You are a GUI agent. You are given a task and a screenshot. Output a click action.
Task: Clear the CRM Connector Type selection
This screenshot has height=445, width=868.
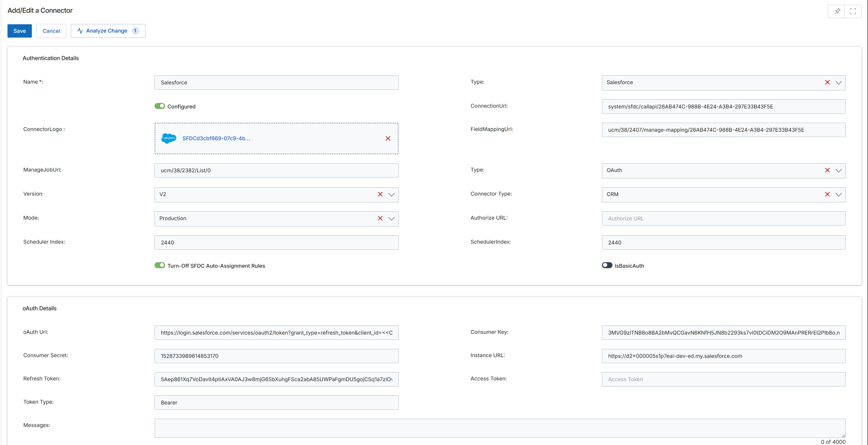pyautogui.click(x=827, y=194)
